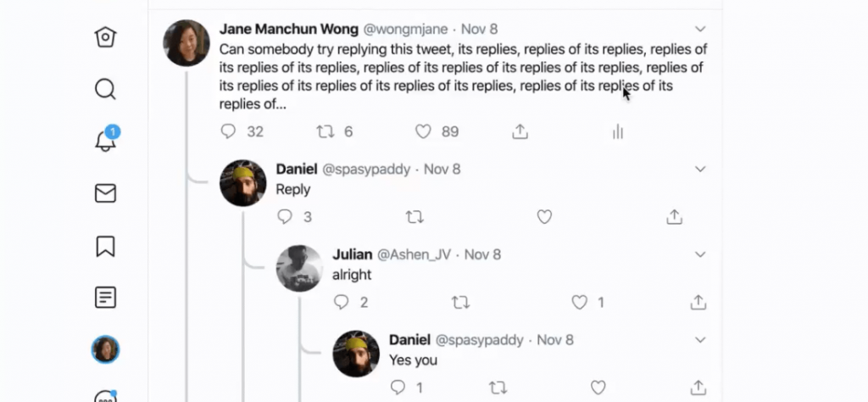
Task: Open the Bookmarks icon
Action: coord(105,246)
